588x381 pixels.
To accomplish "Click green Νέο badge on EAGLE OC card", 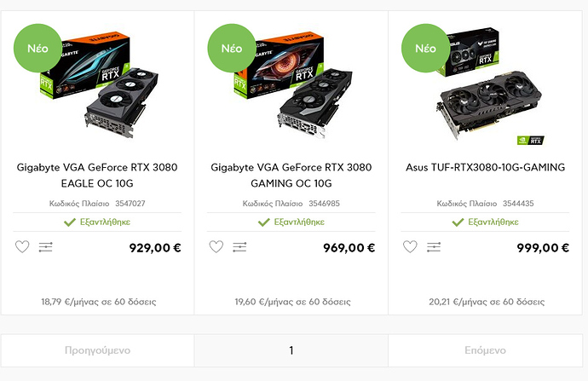I will pos(37,49).
